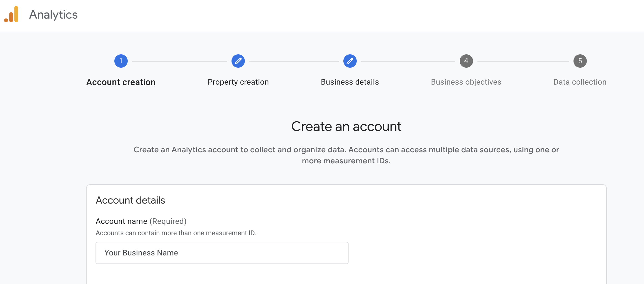Click the 'Create an Analytics account to collect' description

pyautogui.click(x=346, y=155)
